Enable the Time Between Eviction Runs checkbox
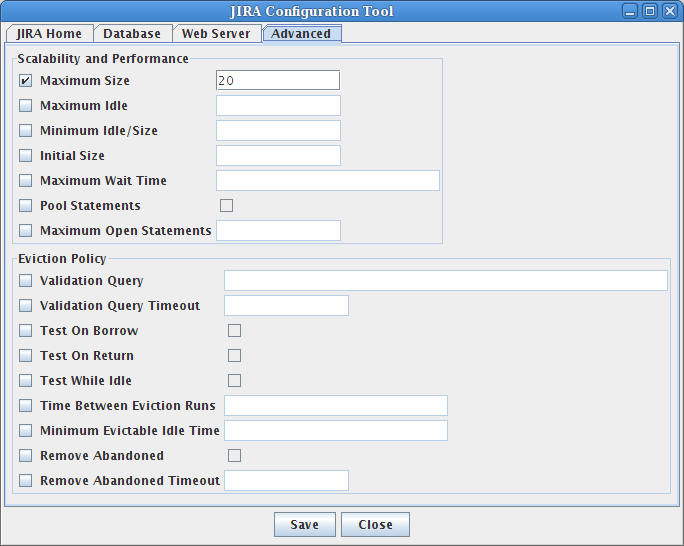The height and width of the screenshot is (546, 684). (x=25, y=406)
